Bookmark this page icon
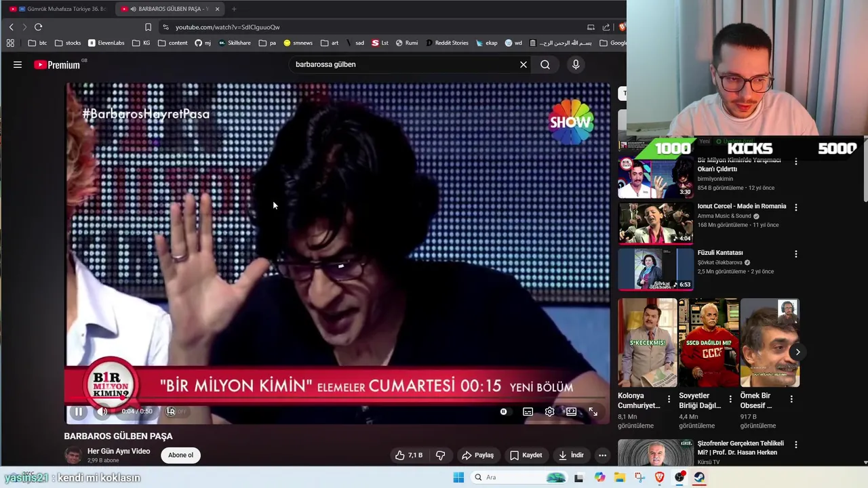 click(x=148, y=27)
